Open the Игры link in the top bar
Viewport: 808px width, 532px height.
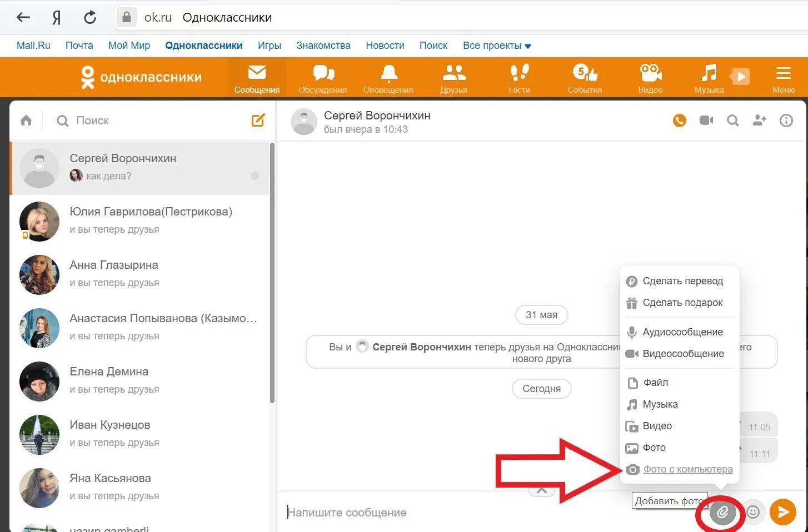tap(270, 46)
